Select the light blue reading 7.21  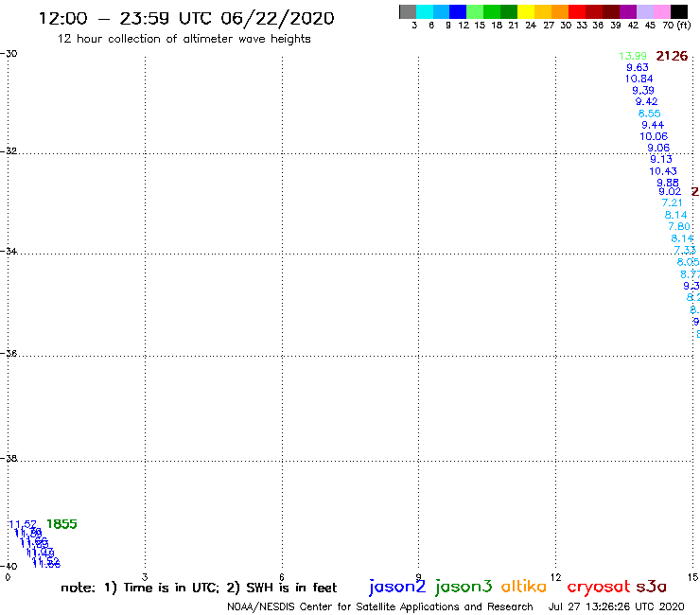click(673, 202)
